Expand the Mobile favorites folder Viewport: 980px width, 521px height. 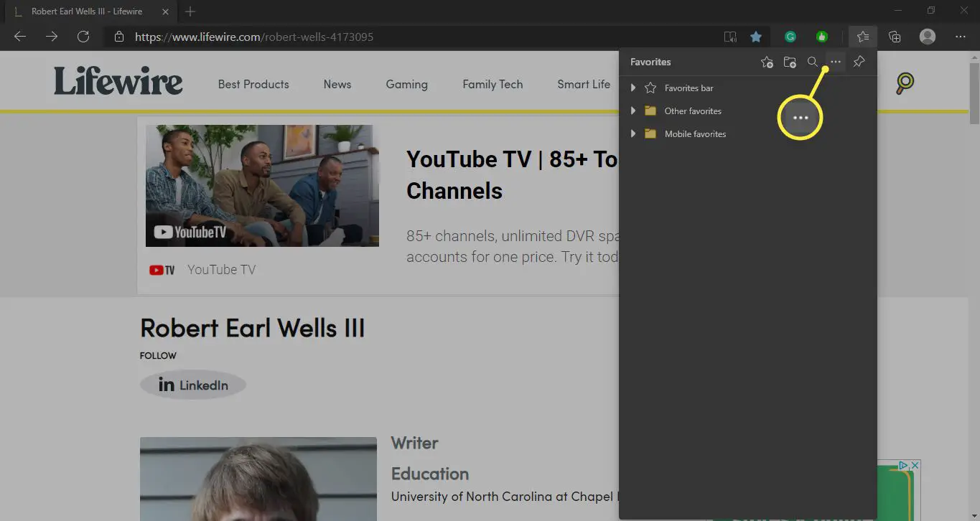point(633,134)
